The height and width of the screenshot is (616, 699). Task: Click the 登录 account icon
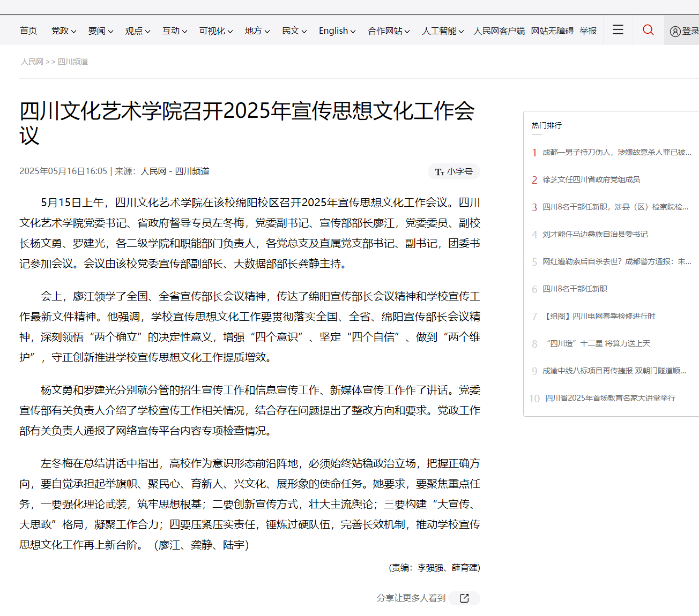[675, 30]
